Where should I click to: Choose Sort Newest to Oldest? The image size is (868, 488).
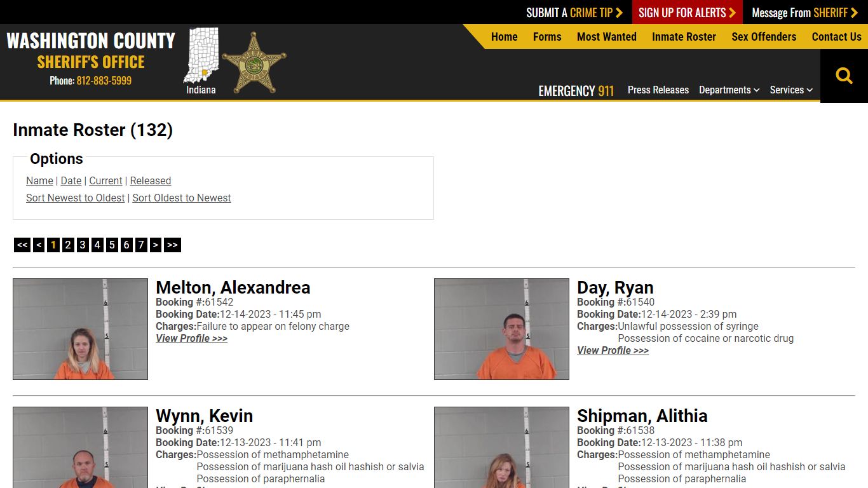(x=75, y=198)
